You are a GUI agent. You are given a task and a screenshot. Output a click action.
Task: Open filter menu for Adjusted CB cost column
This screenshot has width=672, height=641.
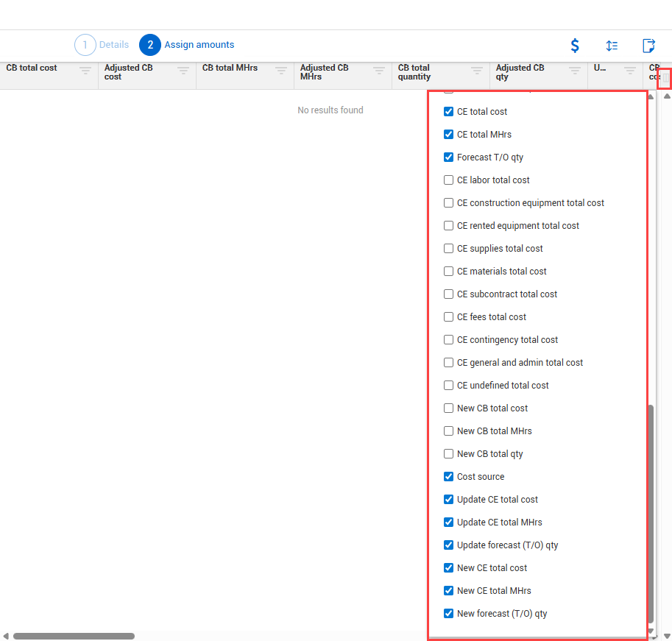[x=183, y=71]
